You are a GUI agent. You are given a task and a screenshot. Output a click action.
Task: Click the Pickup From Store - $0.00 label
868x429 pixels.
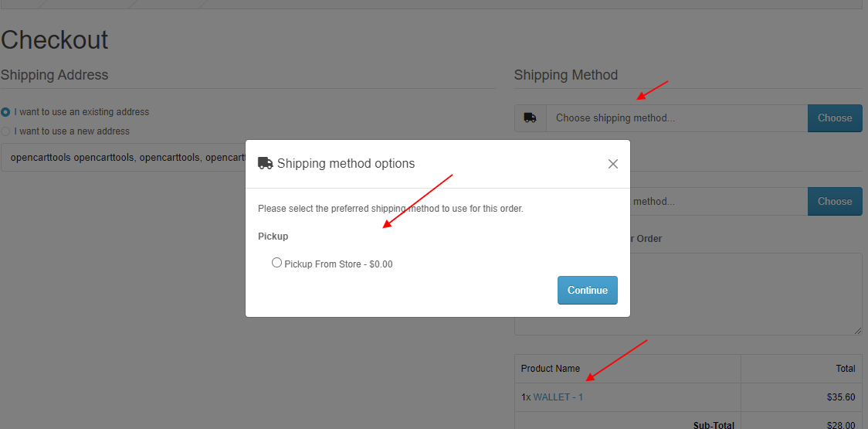click(x=338, y=264)
